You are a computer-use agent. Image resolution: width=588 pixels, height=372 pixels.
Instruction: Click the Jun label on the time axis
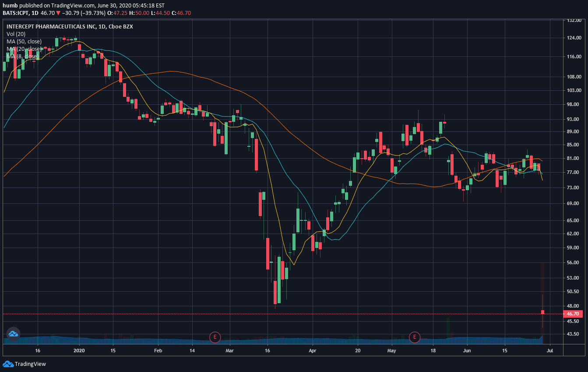(x=468, y=351)
